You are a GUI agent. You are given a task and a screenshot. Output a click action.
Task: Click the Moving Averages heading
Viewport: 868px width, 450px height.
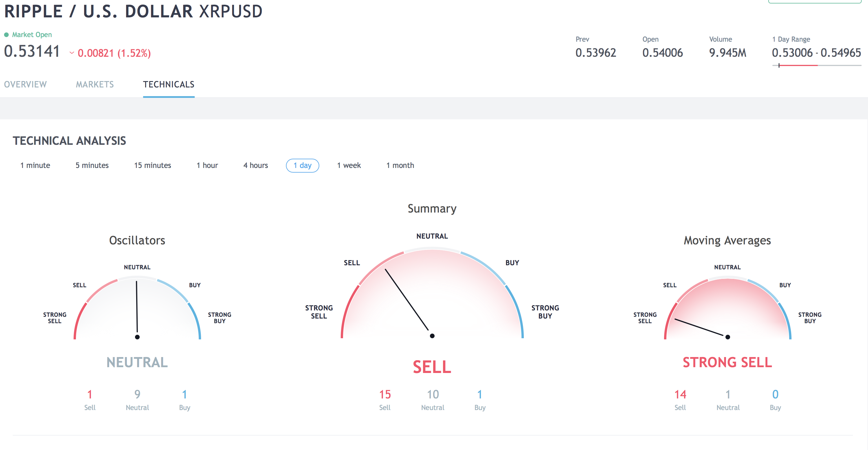727,241
